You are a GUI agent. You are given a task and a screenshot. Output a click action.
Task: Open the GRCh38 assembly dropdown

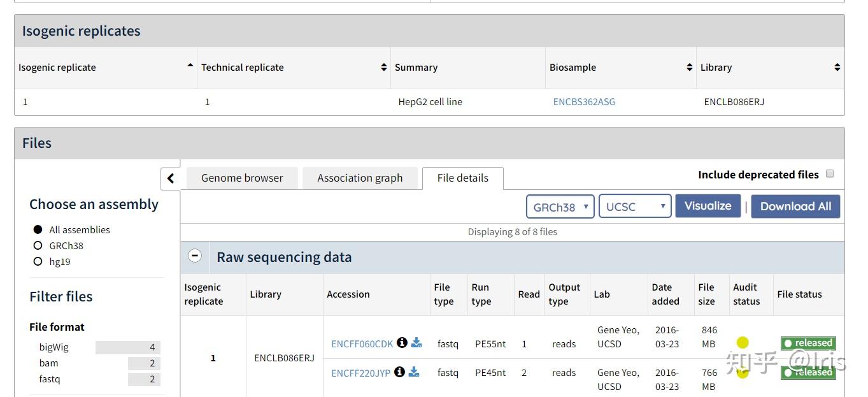[x=560, y=206]
